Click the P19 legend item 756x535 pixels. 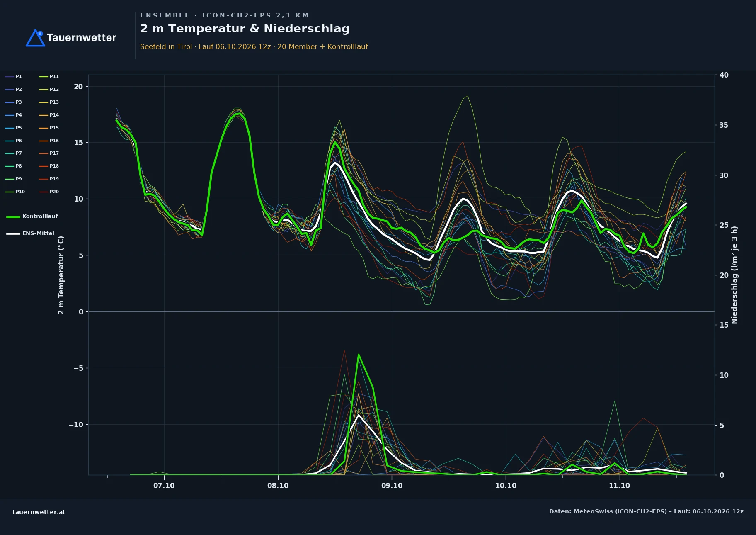49,179
